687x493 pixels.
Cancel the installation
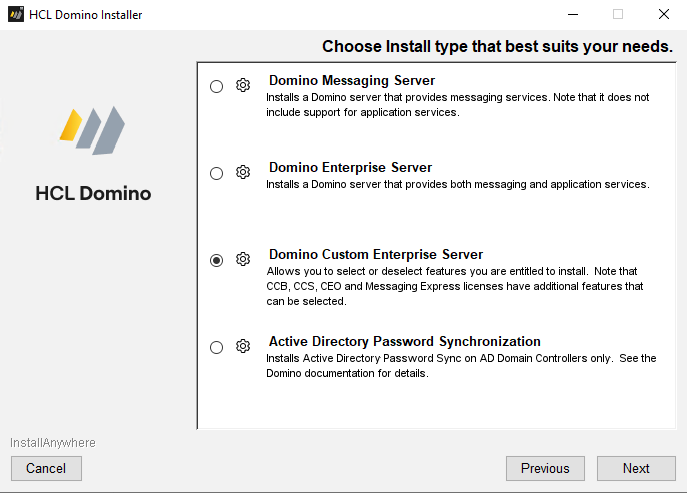[x=46, y=468]
